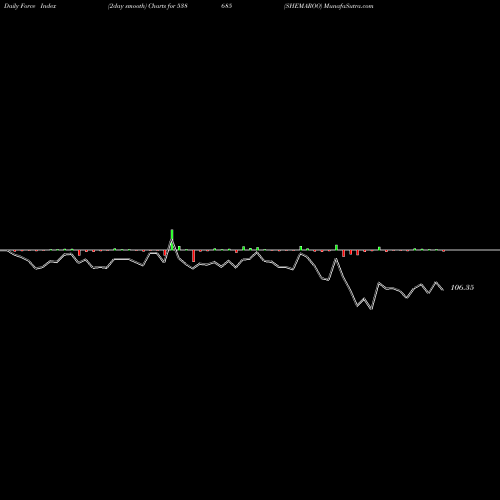Click the '(2day smooth) Charts for 538' text

[x=147, y=6]
